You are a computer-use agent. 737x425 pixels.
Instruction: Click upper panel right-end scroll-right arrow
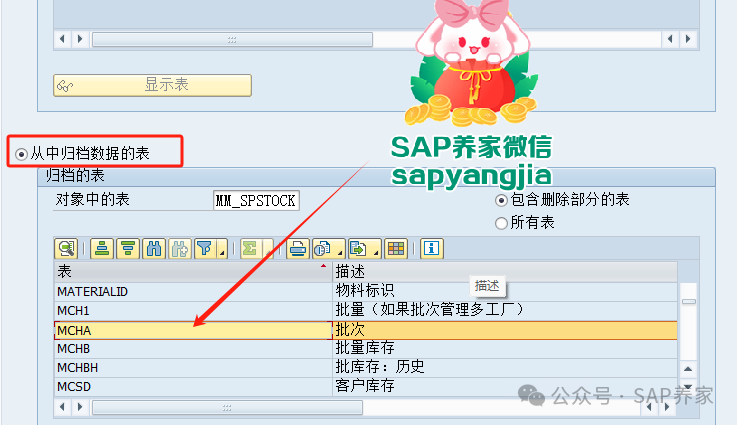click(688, 39)
